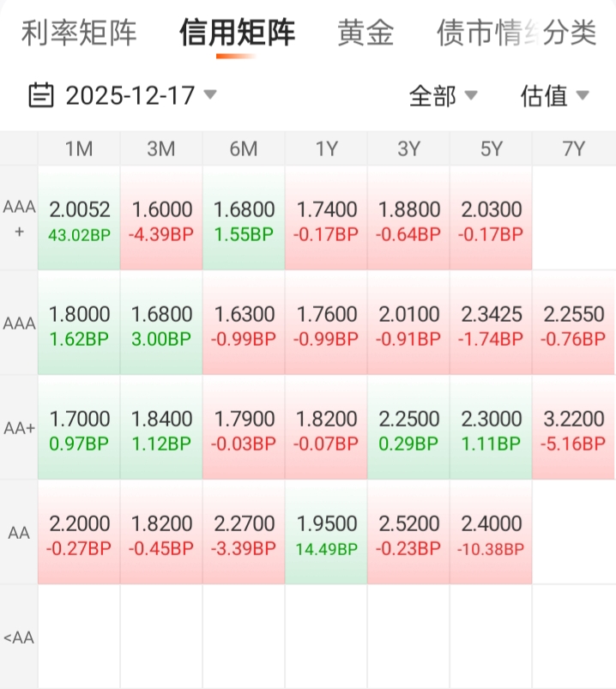Click AAA 3M cell with 3.00BP
This screenshot has width=616, height=689.
click(x=161, y=323)
